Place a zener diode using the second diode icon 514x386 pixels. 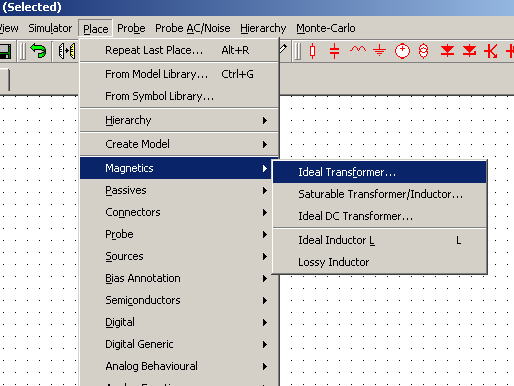[469, 51]
